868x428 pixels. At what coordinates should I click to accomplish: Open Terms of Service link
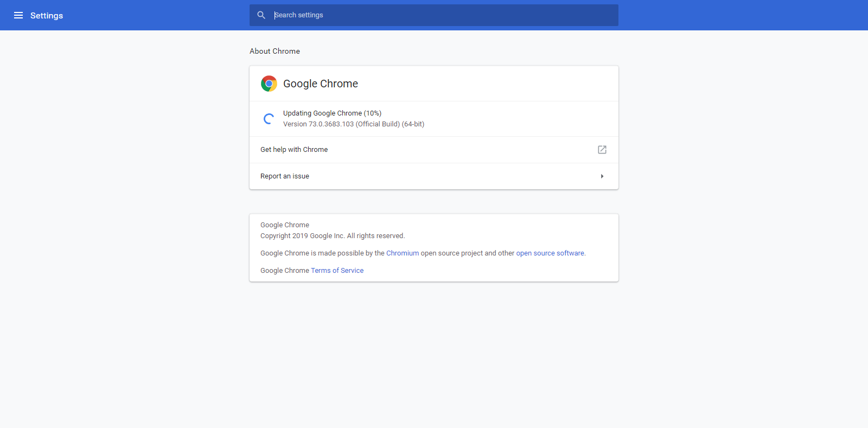click(x=337, y=271)
